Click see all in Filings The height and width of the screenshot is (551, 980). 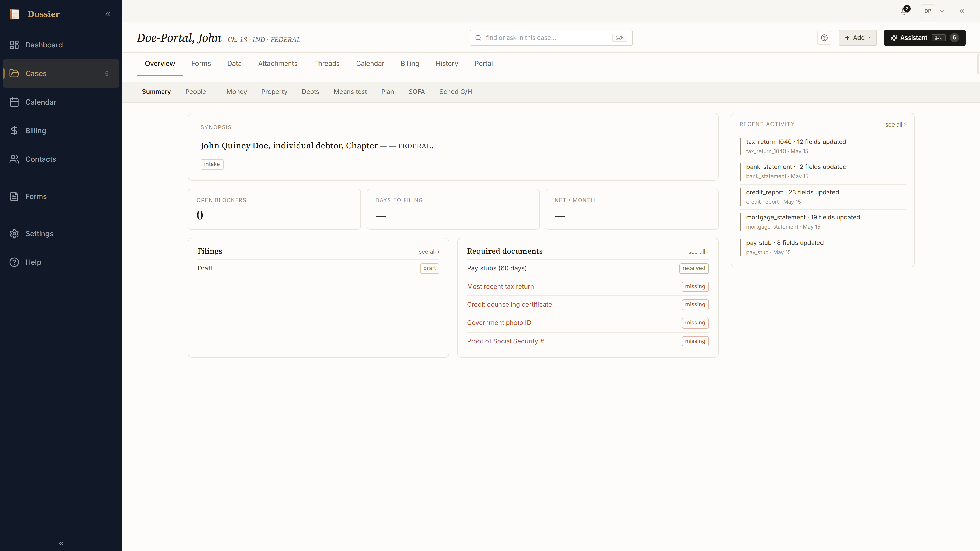point(429,252)
